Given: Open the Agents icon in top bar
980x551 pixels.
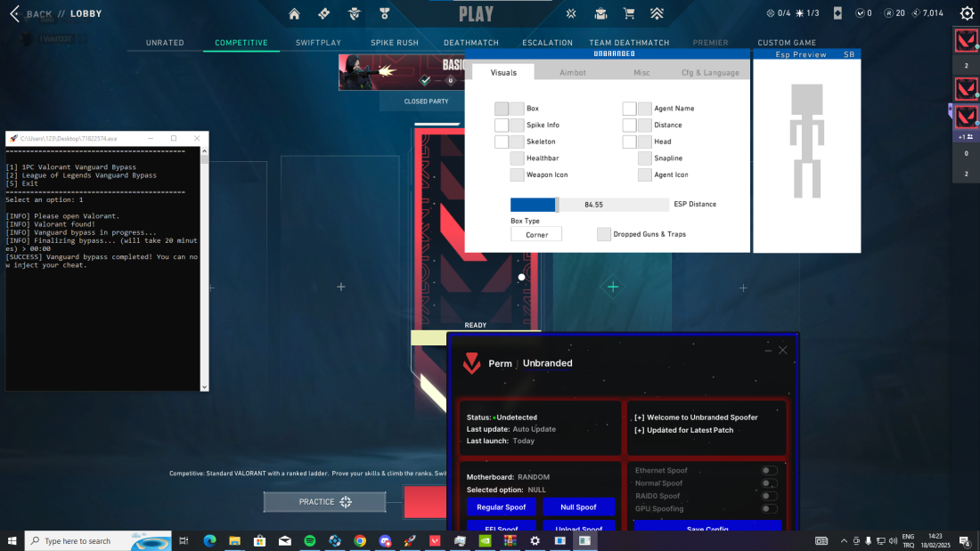Looking at the screenshot, I should point(355,13).
